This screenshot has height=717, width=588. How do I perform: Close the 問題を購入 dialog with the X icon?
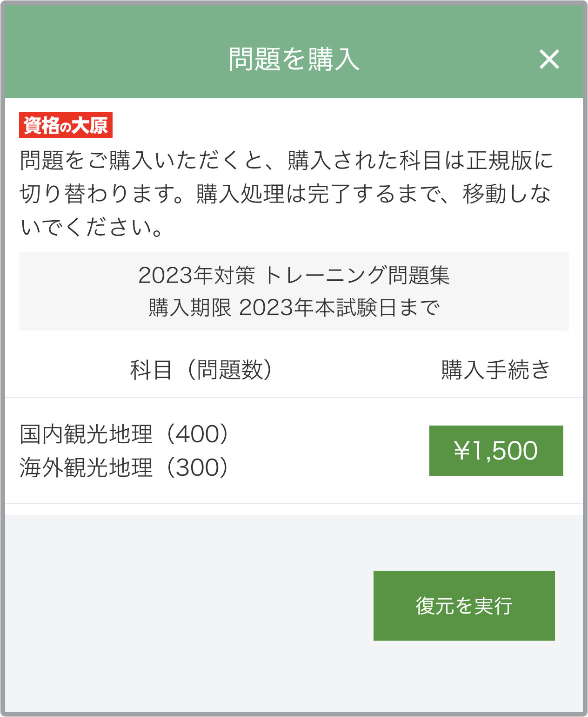point(549,60)
